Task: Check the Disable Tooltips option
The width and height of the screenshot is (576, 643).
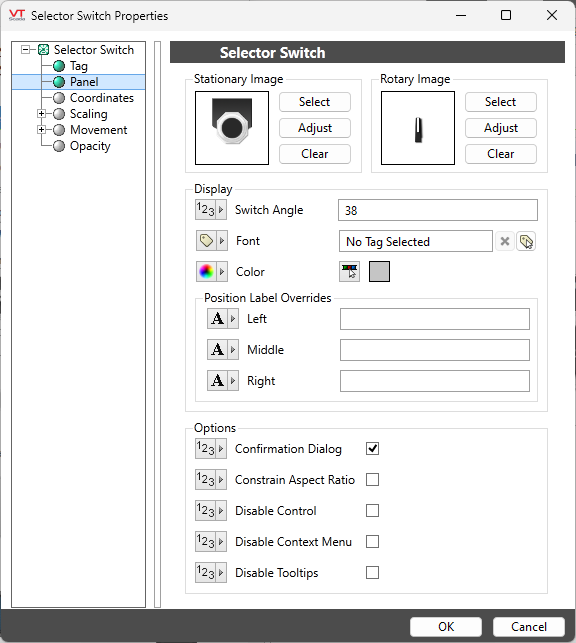Action: click(x=372, y=572)
